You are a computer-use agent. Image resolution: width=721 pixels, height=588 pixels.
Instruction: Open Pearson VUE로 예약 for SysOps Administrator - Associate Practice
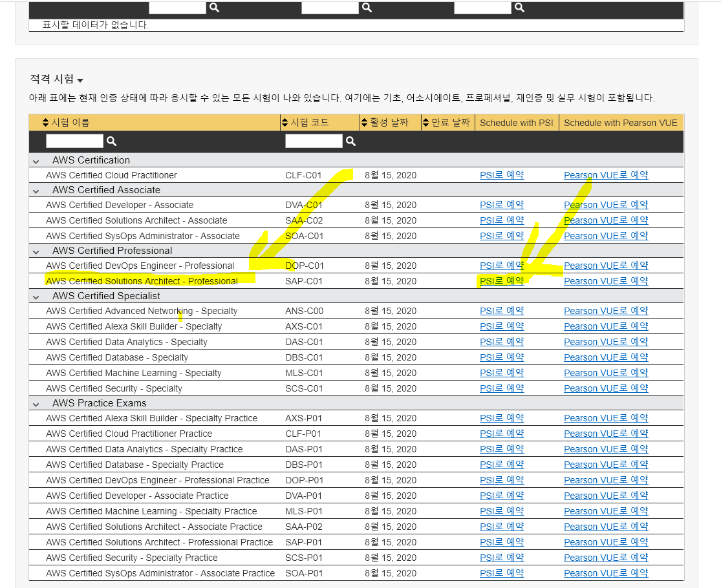606,573
